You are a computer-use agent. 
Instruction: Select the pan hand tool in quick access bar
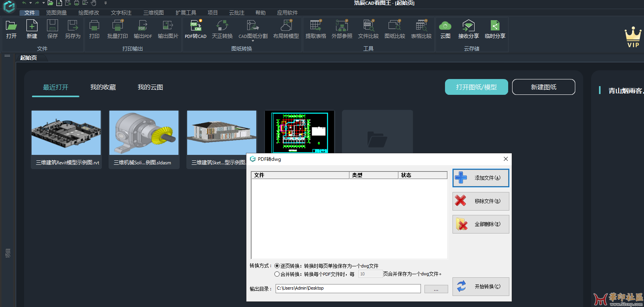click(94, 3)
